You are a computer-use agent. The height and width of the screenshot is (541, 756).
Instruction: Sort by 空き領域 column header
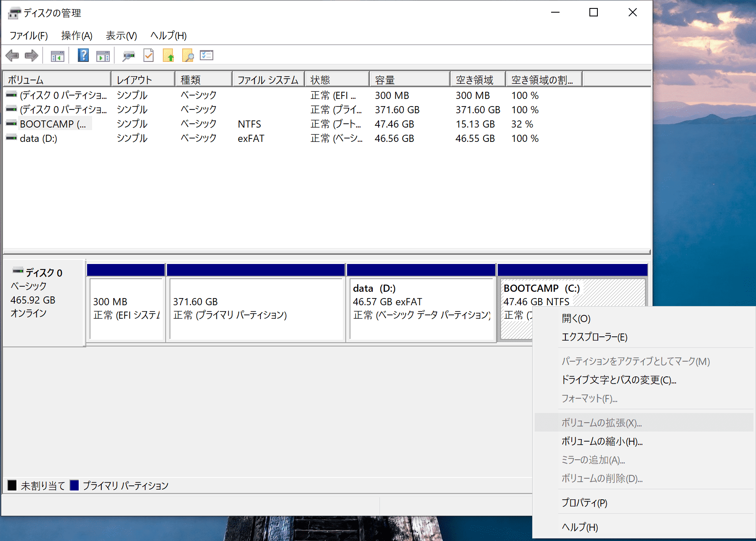coord(478,80)
